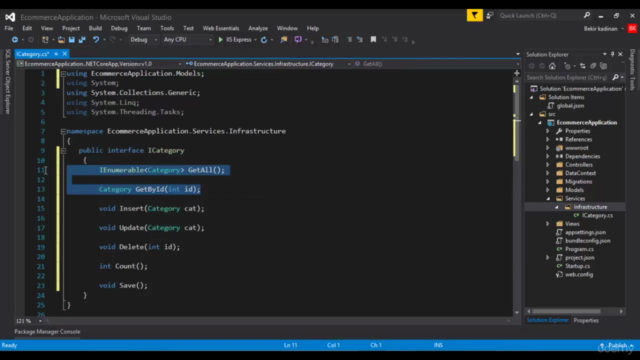Select Startup.cs in Solution Explorer
This screenshot has width=640, height=360.
(x=577, y=266)
